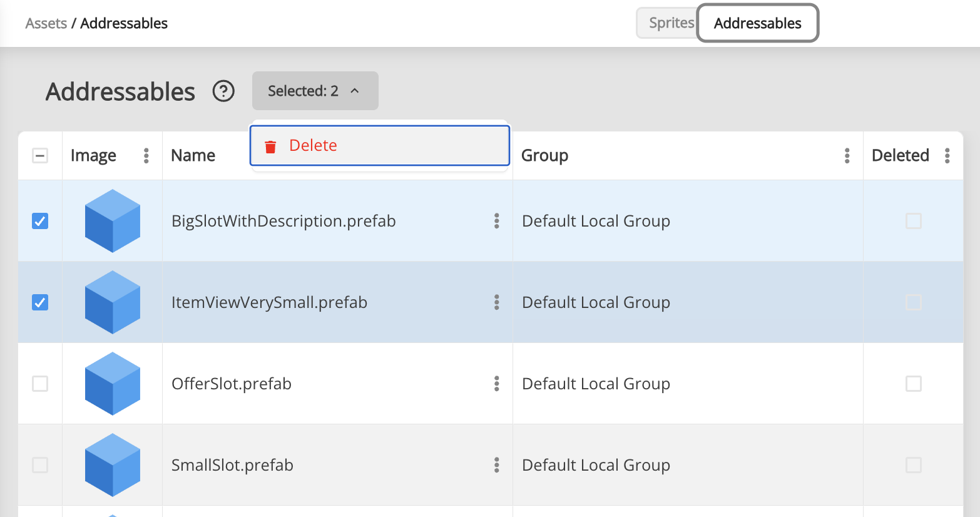Click cube thumbnail of OfferSlot.prefab
This screenshot has height=517, width=980.
point(113,384)
